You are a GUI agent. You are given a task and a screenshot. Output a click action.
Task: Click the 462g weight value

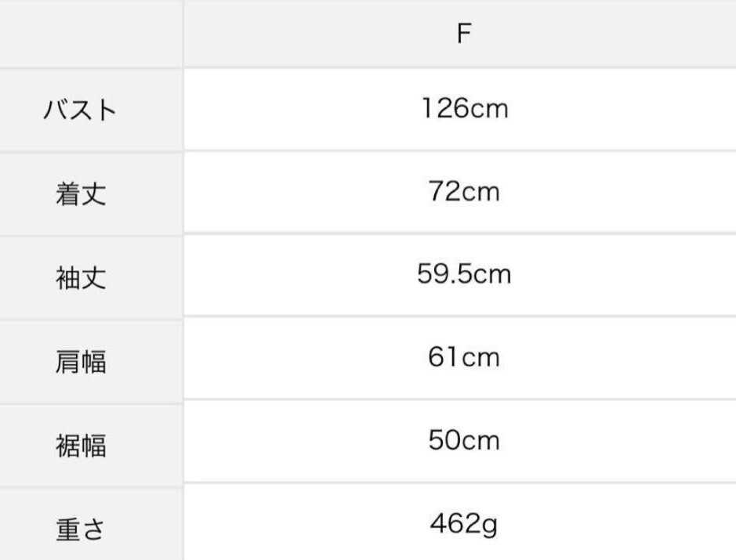click(x=464, y=522)
